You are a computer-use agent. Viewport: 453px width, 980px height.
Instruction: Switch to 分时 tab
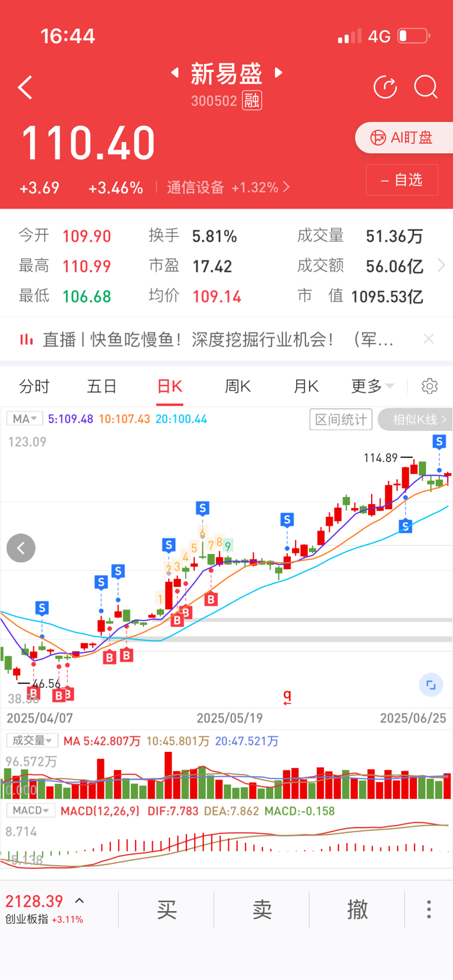click(34, 387)
